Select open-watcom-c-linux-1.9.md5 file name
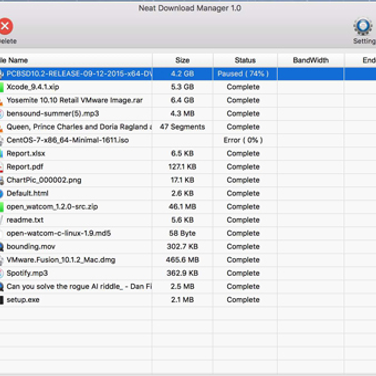 (59, 233)
